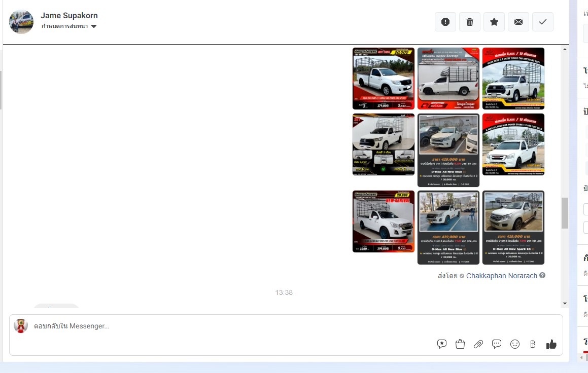Mark conversation as spam with exclamation icon
This screenshot has height=373, width=588.
pos(445,22)
